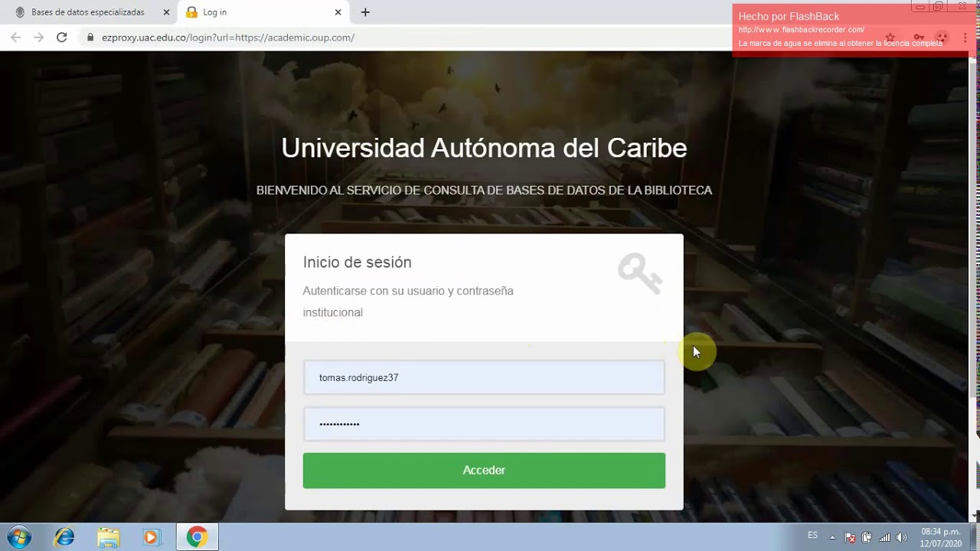
Task: Select the Chrome taskbar button
Action: [198, 537]
